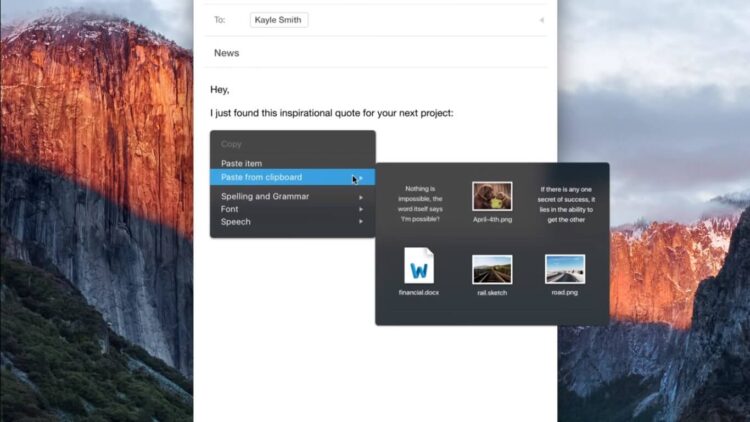This screenshot has width=750, height=422.
Task: Click the greyed-out Copy menu entry
Action: 231,144
